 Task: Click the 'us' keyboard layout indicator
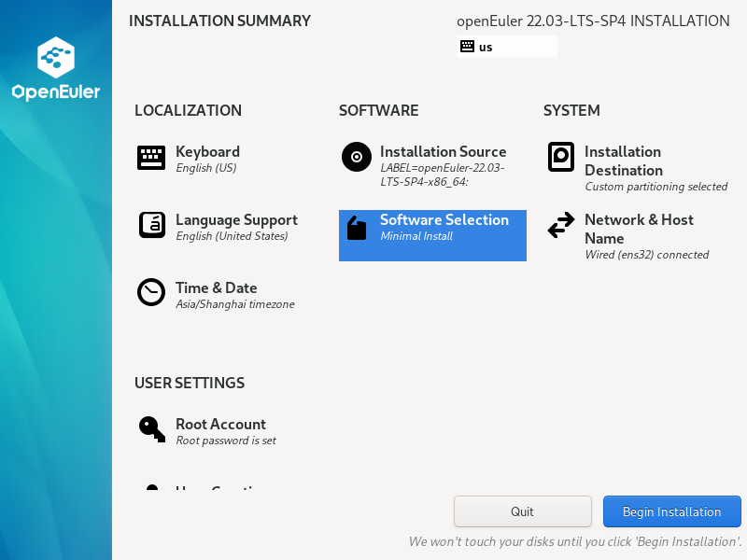tap(507, 46)
